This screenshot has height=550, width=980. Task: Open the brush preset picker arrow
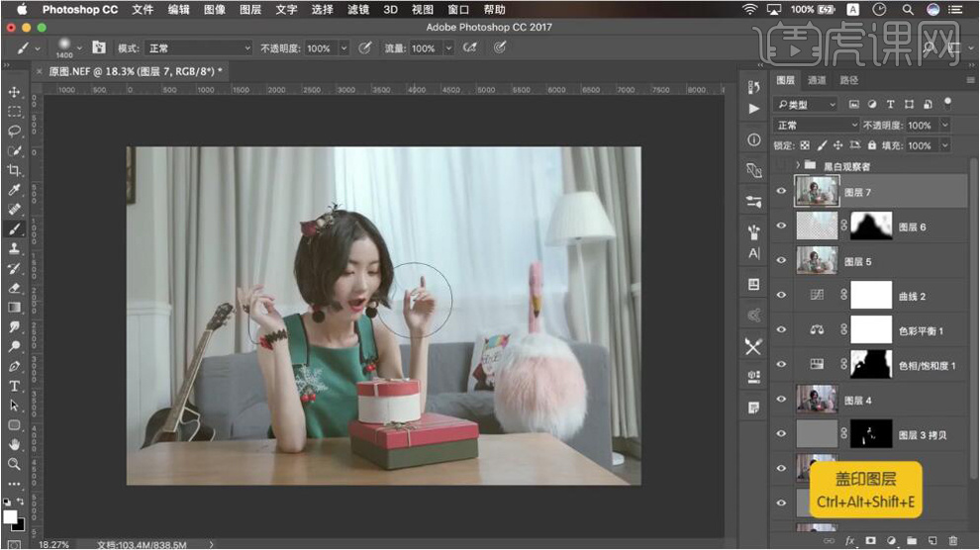[x=79, y=47]
